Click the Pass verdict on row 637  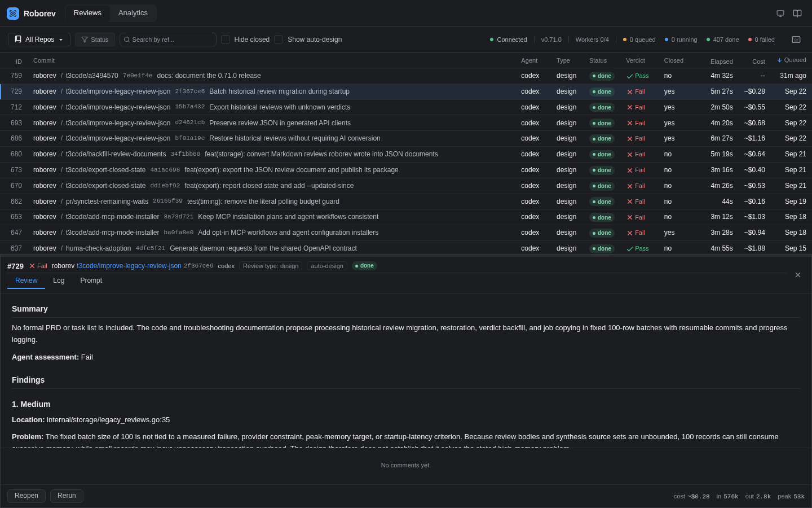tap(638, 248)
